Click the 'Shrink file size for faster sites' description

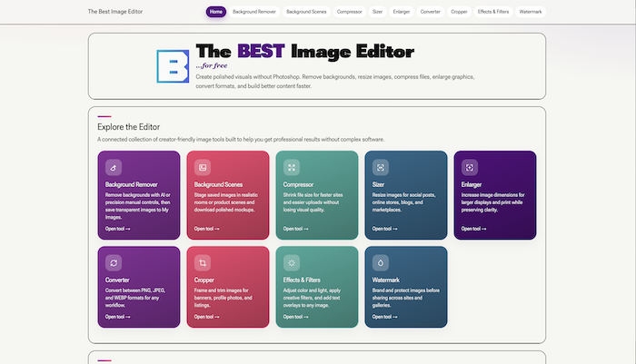(313, 202)
